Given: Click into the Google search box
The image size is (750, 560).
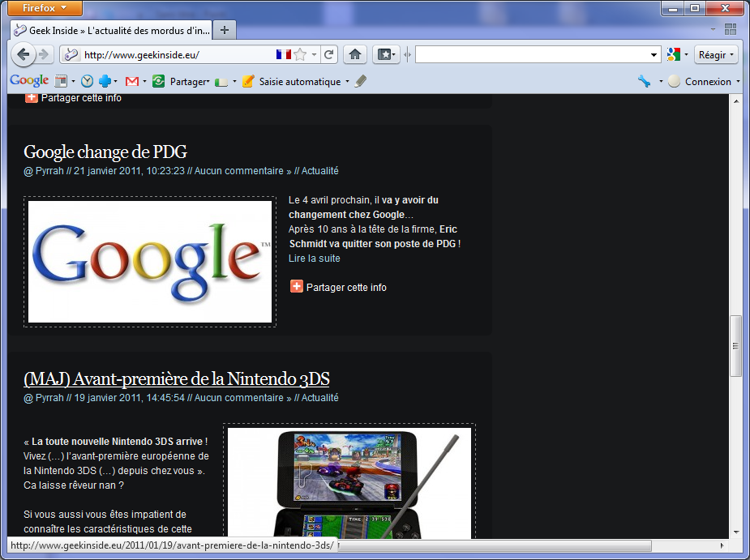Looking at the screenshot, I should [x=532, y=54].
